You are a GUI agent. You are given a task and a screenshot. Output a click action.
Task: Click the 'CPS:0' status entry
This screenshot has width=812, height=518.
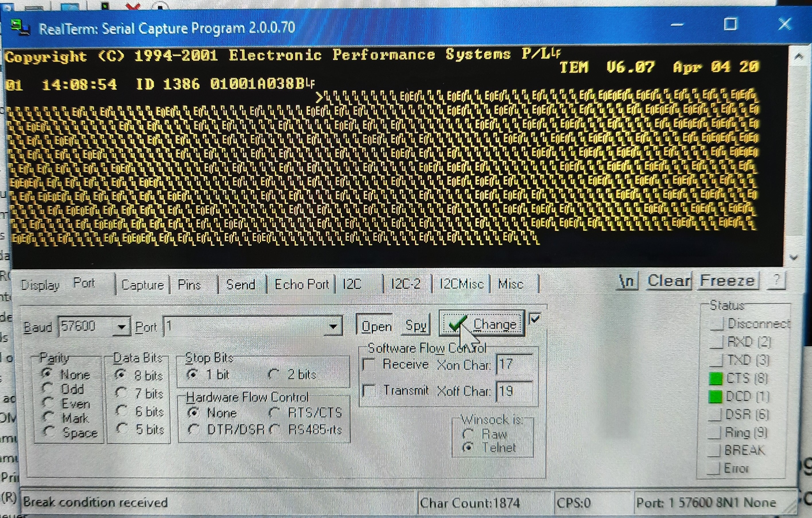pyautogui.click(x=573, y=503)
